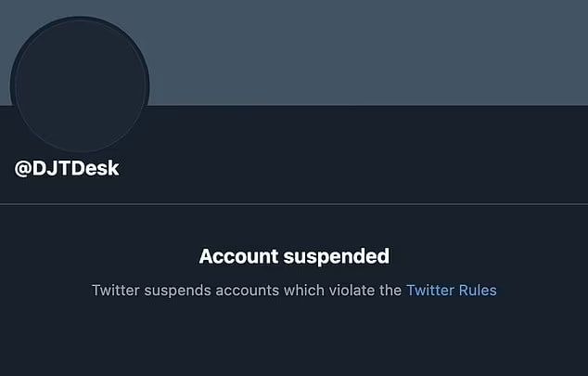Click the dark area above Account suspended
Image resolution: width=588 pixels, height=376 pixels.
coord(294,225)
